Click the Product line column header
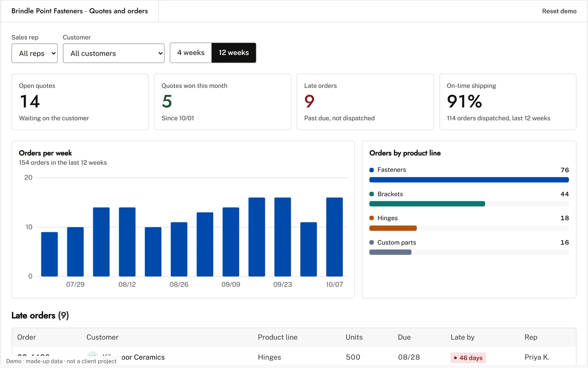588x368 pixels. (x=278, y=337)
